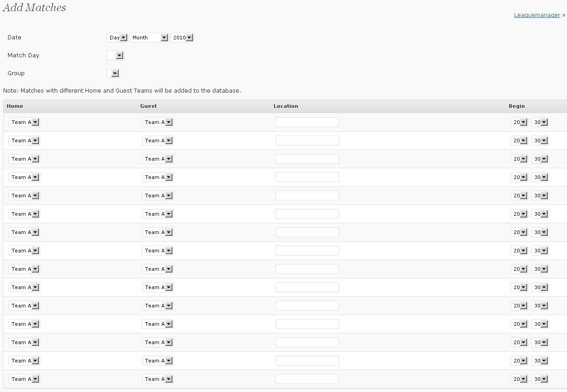
Task: Open Begin minutes dropdown in first row
Action: click(x=540, y=122)
